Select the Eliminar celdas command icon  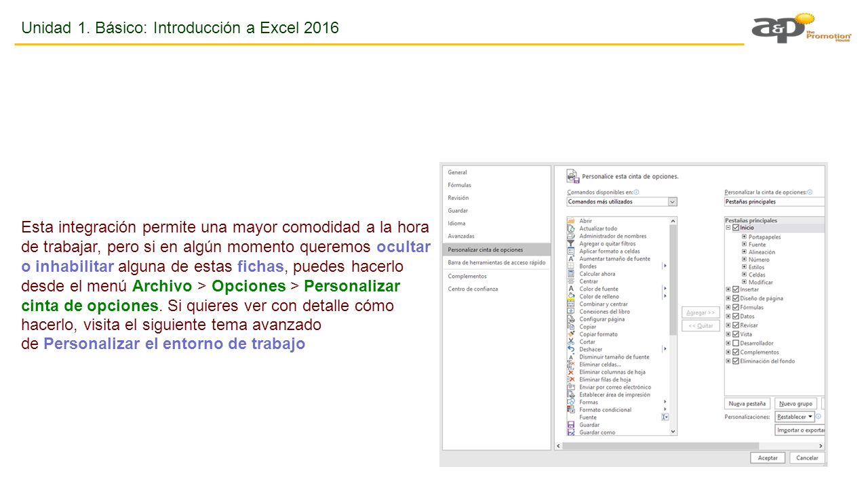[x=571, y=364]
